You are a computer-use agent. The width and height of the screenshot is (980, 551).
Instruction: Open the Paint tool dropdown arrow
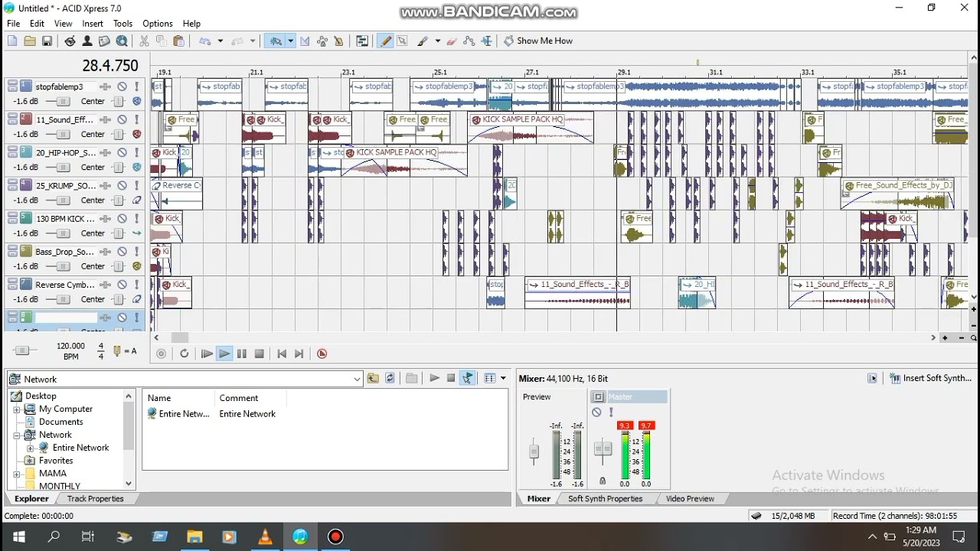point(437,41)
